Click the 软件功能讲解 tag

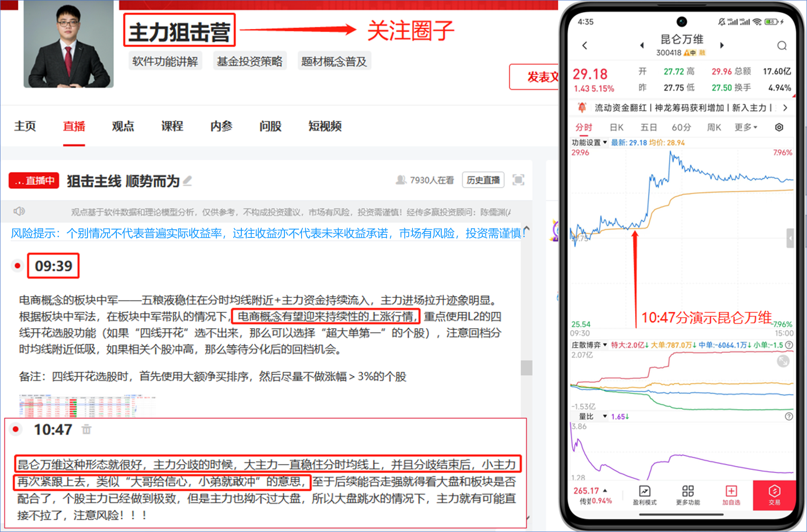tap(165, 61)
